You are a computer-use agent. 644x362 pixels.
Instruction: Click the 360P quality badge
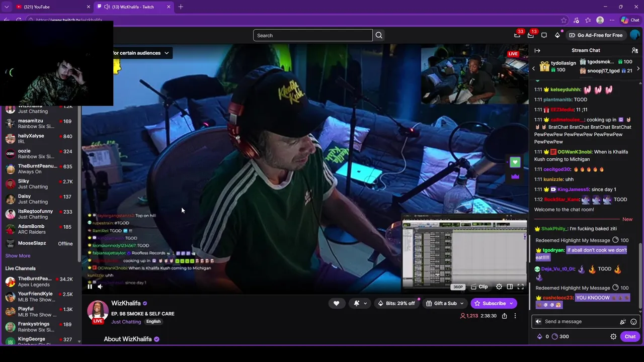458,287
